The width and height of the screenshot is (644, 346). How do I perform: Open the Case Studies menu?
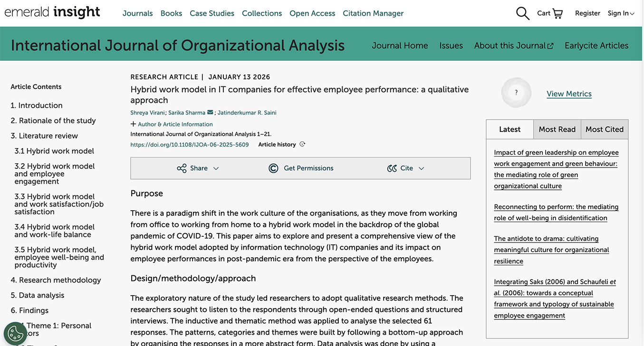(x=212, y=13)
